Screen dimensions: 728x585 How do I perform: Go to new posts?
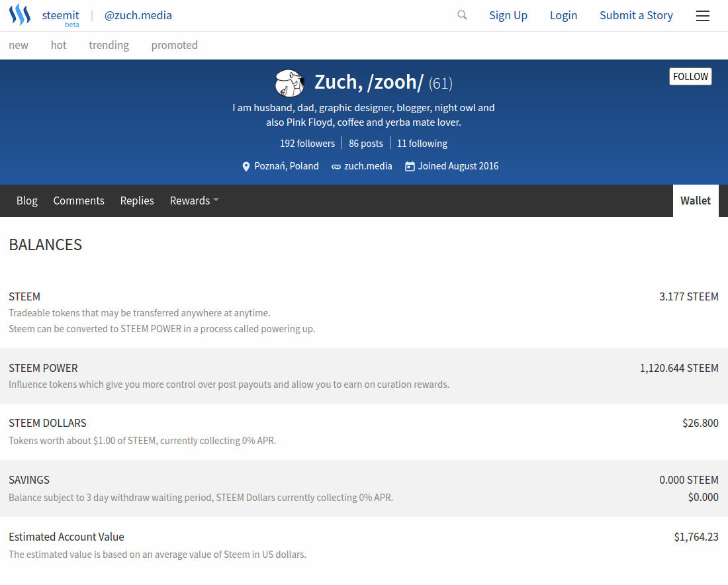[19, 45]
